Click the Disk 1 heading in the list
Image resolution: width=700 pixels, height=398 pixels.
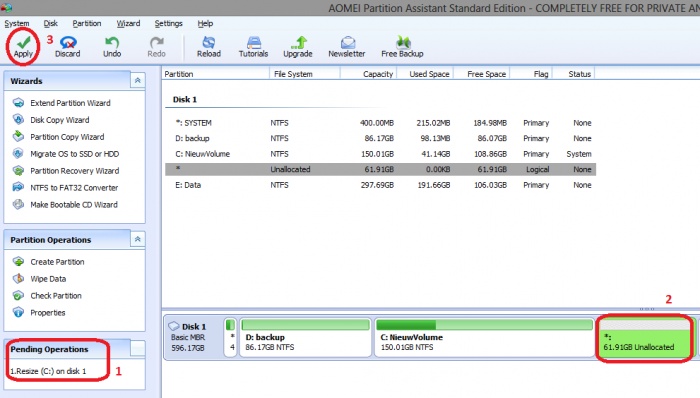[185, 100]
